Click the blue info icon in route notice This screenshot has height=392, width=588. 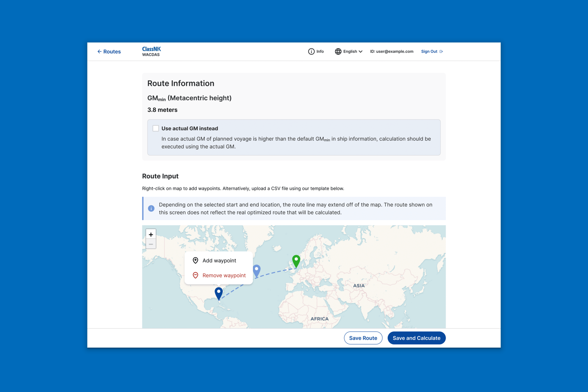pos(151,209)
